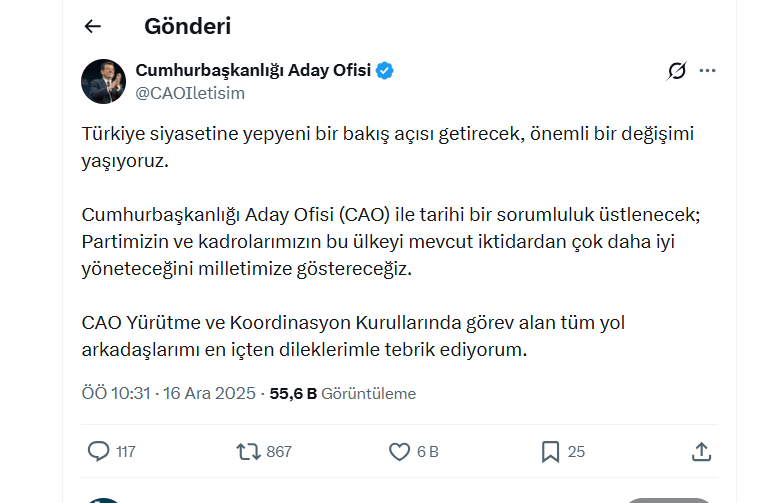Click the Gönderi page heading
The height and width of the screenshot is (503, 761).
[x=187, y=26]
